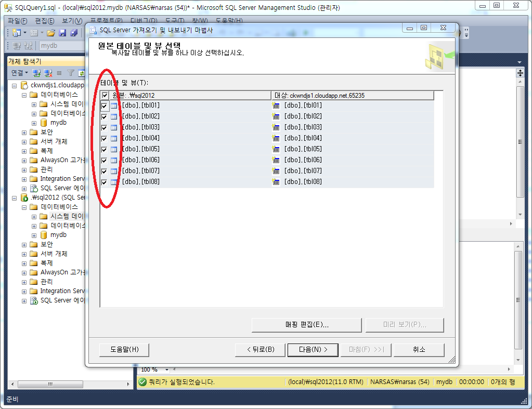Click the destination table icon for [dbo].[tbl04]
Viewport: 532px width, 409px height.
276,138
